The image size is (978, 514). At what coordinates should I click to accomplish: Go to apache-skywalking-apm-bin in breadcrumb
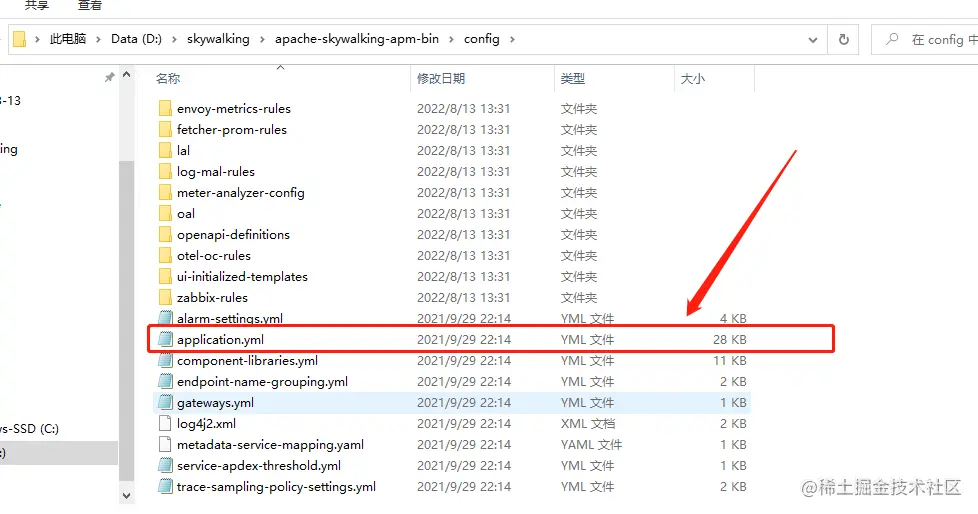coord(357,39)
